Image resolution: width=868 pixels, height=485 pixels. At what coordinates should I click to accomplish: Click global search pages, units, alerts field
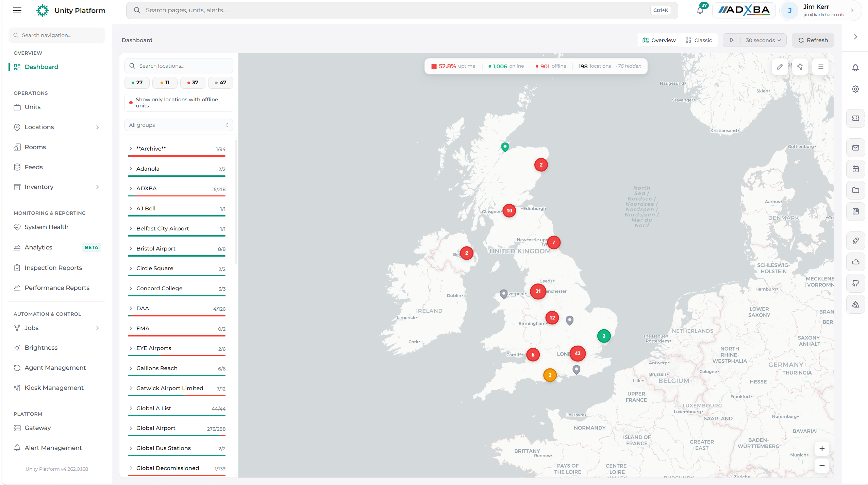click(x=402, y=10)
